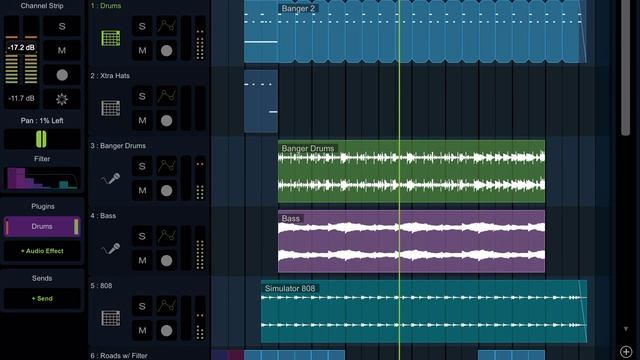Solo the selected channel in Channel Strip
Screen dimensions: 640x360
point(62,27)
